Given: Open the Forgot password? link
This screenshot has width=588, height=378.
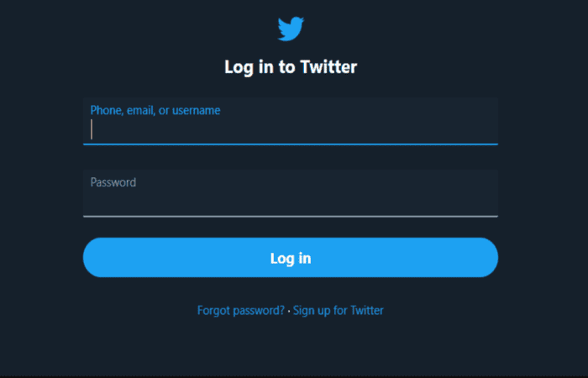Looking at the screenshot, I should [x=241, y=311].
